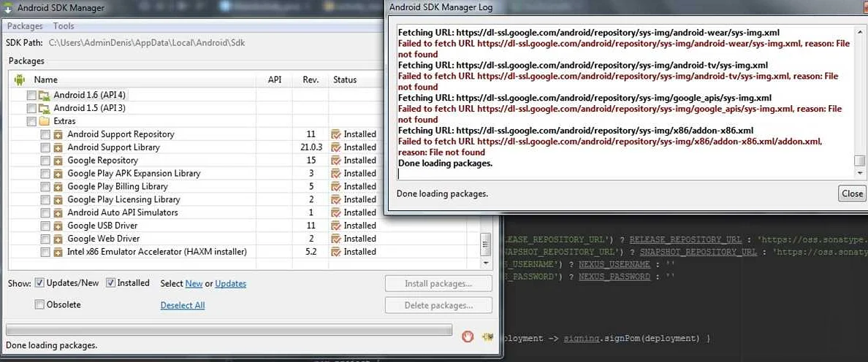The image size is (868, 362).
Task: Sort packages by the API column header
Action: (275, 80)
